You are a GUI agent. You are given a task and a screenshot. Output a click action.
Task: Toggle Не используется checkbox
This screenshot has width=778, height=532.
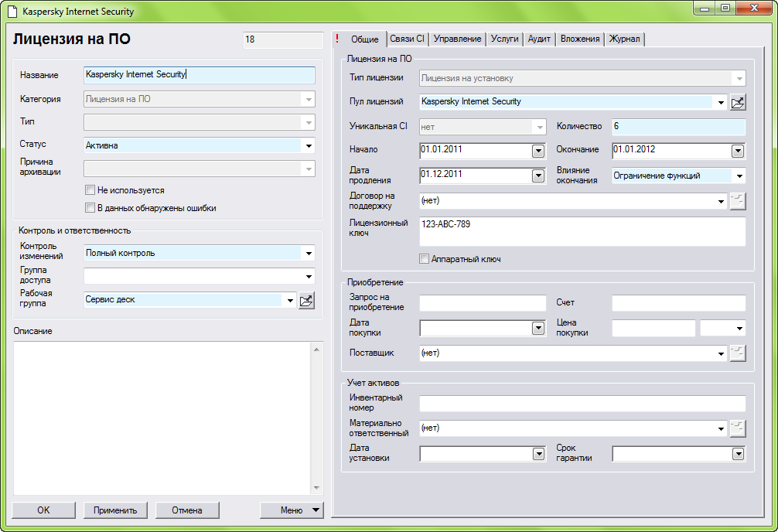(x=90, y=190)
